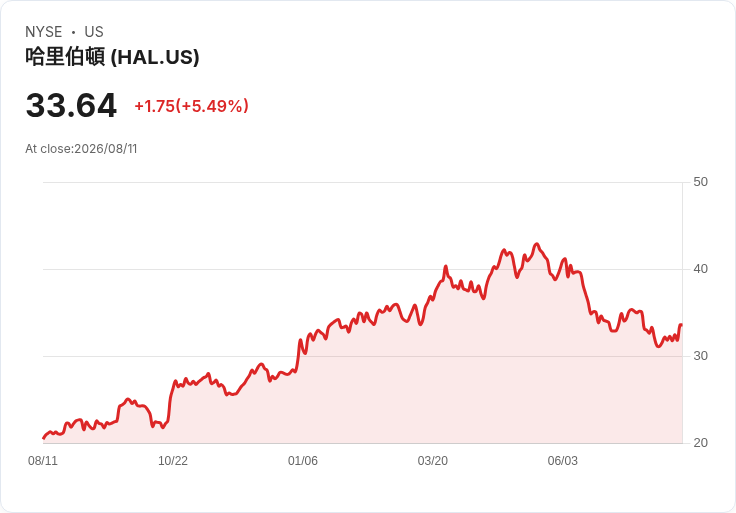This screenshot has width=736, height=513.
Task: Click the US market label
Action: 94,32
